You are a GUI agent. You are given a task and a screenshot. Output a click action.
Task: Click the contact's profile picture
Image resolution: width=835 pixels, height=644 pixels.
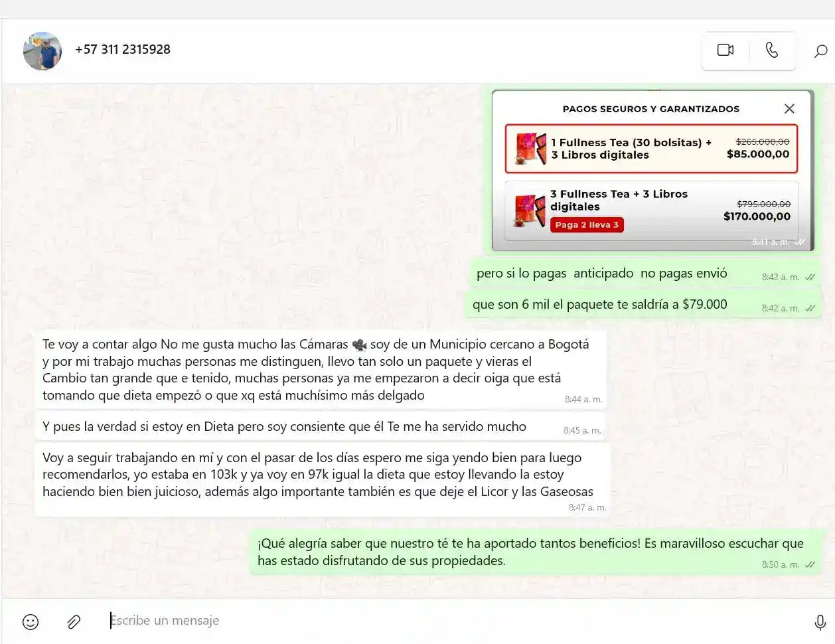point(42,51)
